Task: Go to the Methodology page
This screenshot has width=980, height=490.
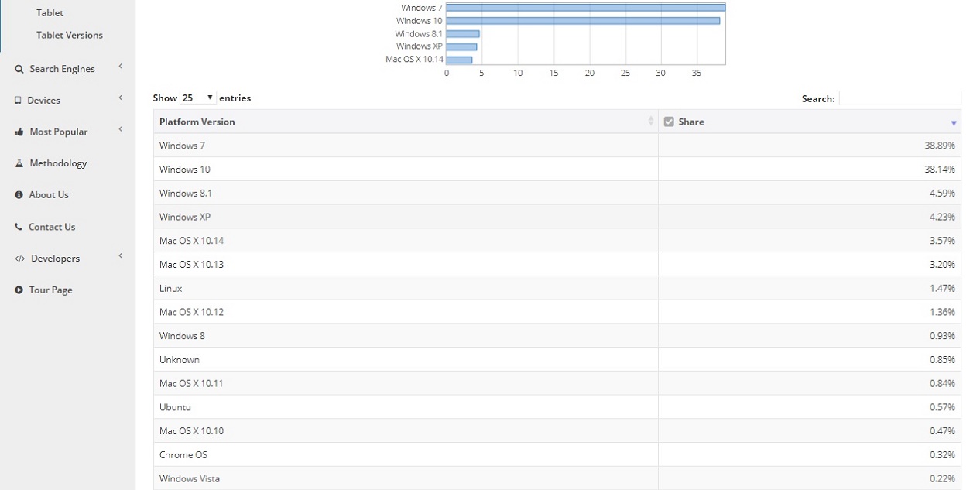Action: tap(58, 163)
